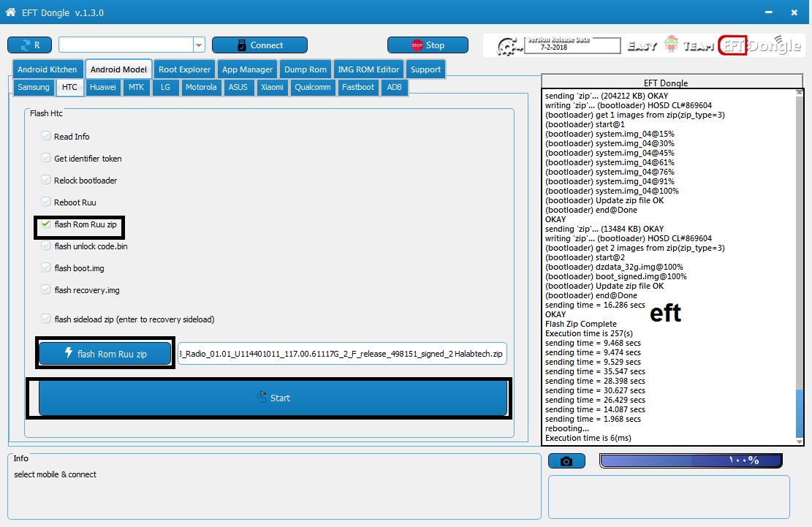Open the App Manager tab
Screen dimensions: 812x527
[247, 69]
